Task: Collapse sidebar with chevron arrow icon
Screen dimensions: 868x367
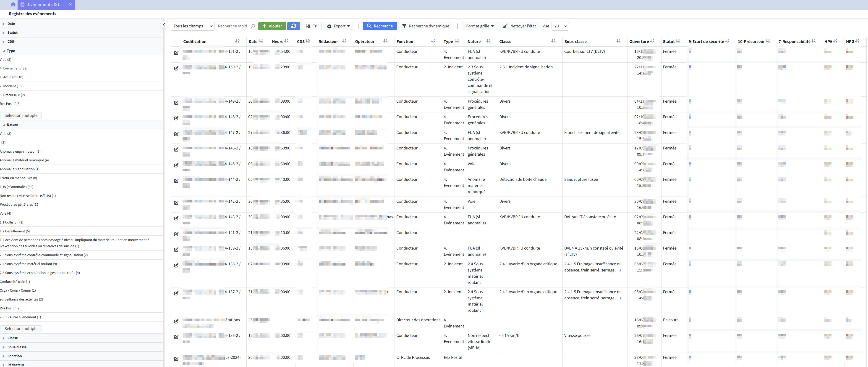Action: [x=164, y=25]
